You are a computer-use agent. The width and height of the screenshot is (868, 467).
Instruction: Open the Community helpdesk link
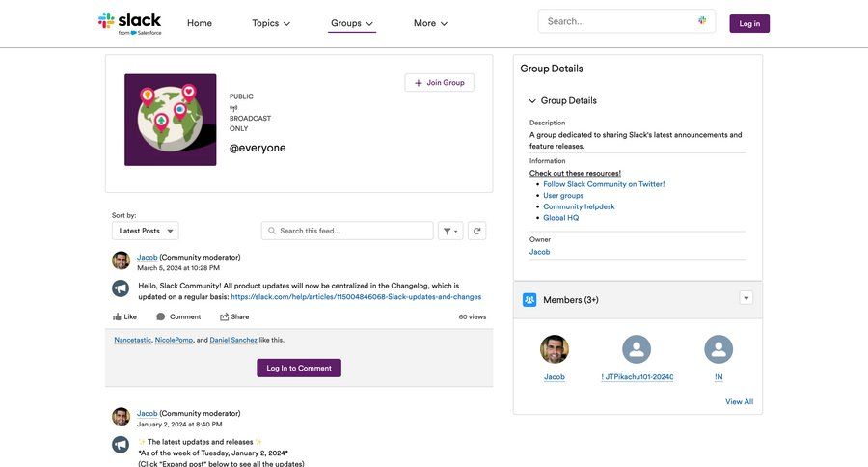[x=579, y=206]
